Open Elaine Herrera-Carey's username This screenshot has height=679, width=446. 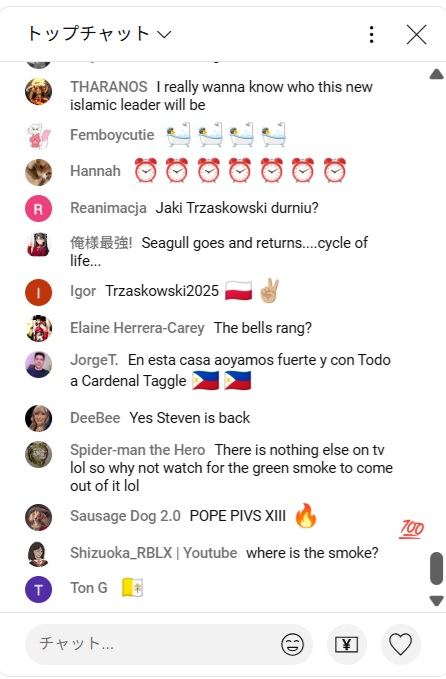click(137, 328)
